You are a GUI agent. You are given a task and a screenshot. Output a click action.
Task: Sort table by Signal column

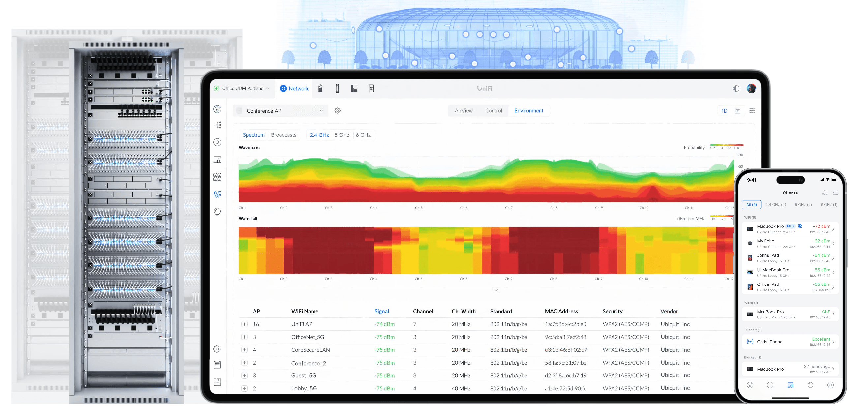click(x=381, y=311)
